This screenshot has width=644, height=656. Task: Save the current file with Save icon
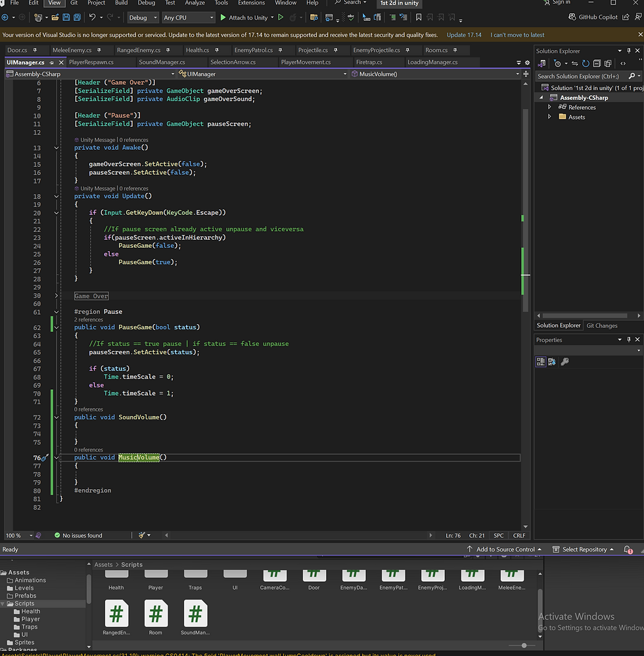click(66, 18)
